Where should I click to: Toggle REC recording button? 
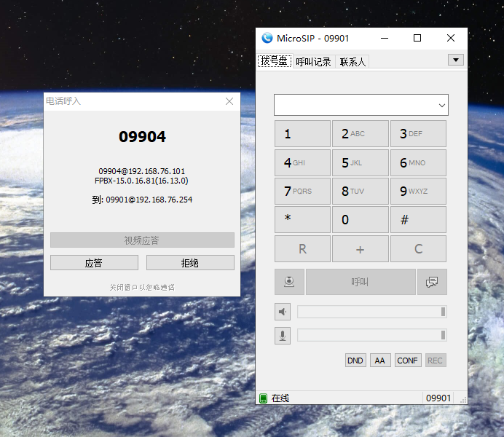point(436,361)
